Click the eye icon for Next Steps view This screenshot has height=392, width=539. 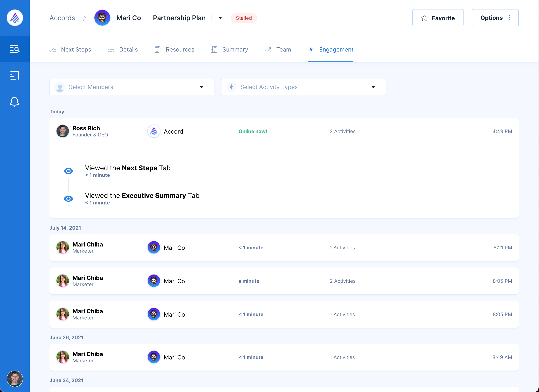click(68, 171)
